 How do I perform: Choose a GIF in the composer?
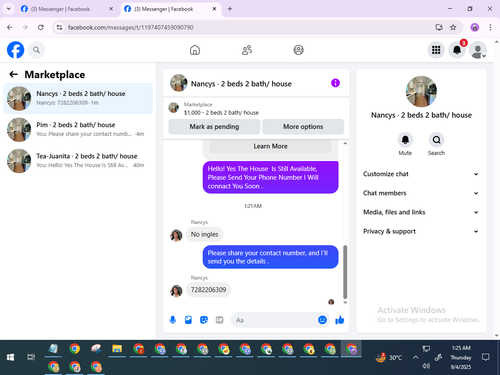[219, 320]
